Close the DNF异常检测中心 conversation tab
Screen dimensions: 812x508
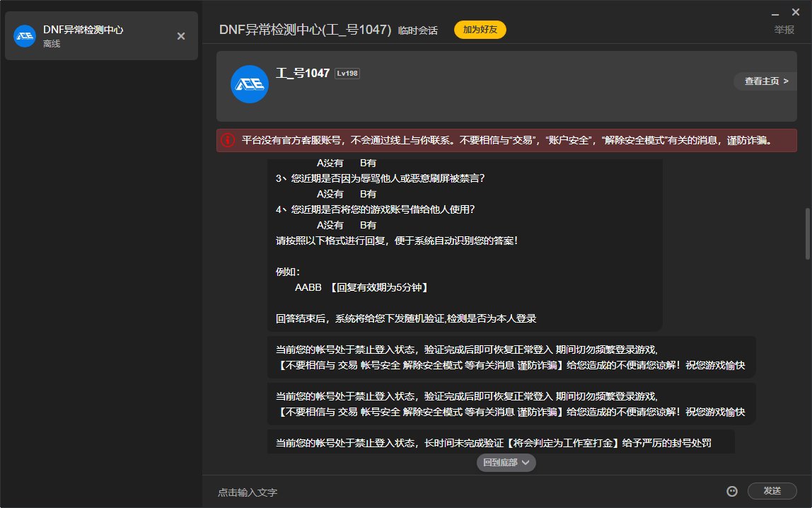tap(181, 36)
